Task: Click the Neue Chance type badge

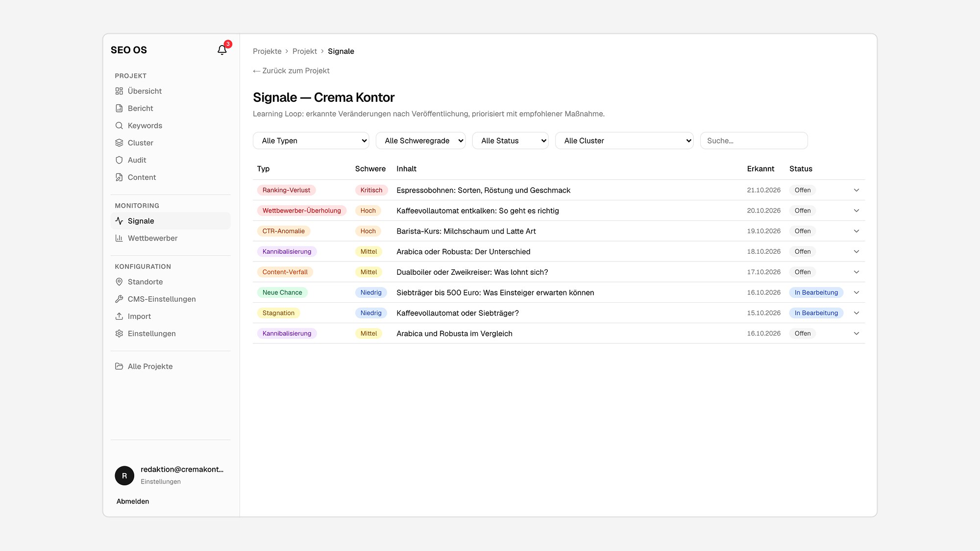Action: click(x=282, y=292)
